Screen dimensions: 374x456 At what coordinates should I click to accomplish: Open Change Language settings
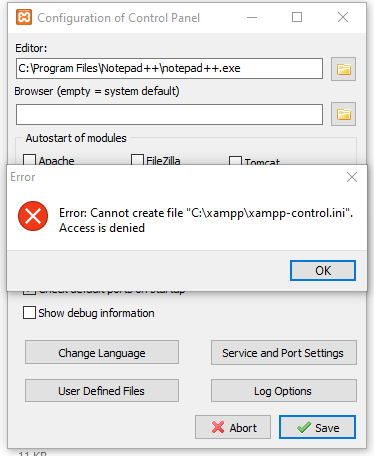tap(102, 352)
